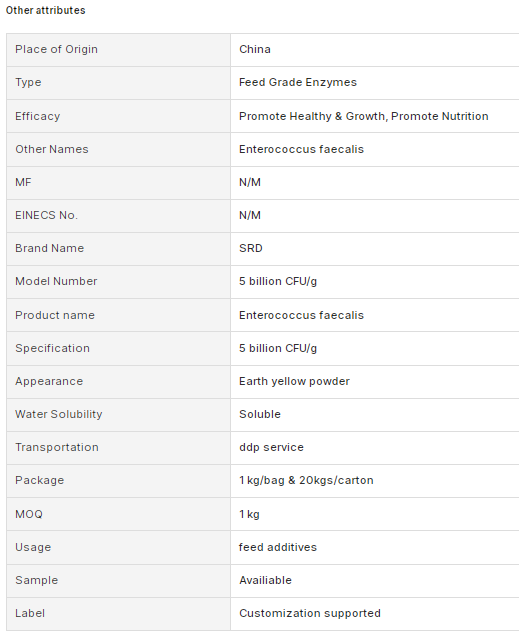The height and width of the screenshot is (632, 519).
Task: Select the Feed Grade Enzymes value
Action: tap(298, 83)
